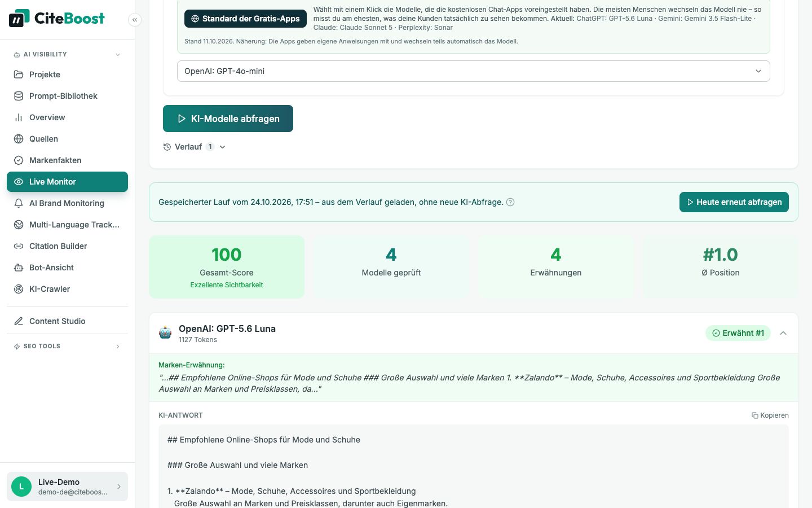
Task: Click Heute erneut abfragen
Action: (734, 202)
